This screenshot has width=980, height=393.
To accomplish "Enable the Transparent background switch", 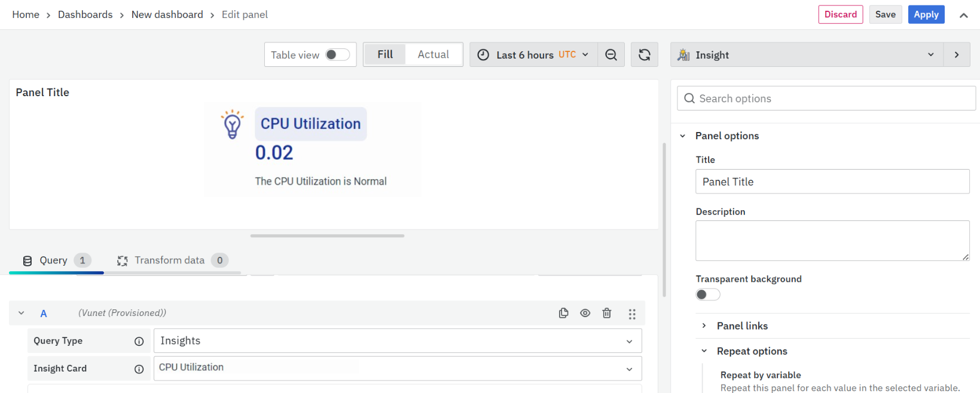I will pyautogui.click(x=707, y=294).
